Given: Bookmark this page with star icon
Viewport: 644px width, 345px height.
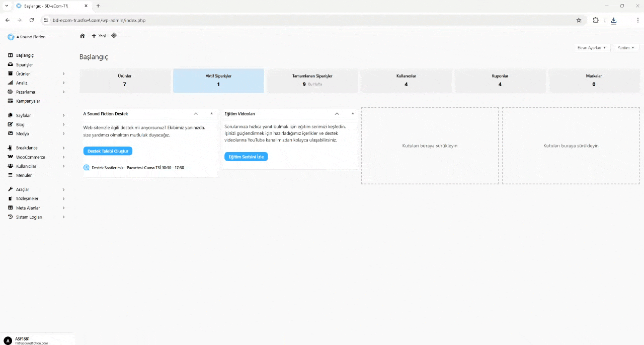Looking at the screenshot, I should (x=579, y=20).
